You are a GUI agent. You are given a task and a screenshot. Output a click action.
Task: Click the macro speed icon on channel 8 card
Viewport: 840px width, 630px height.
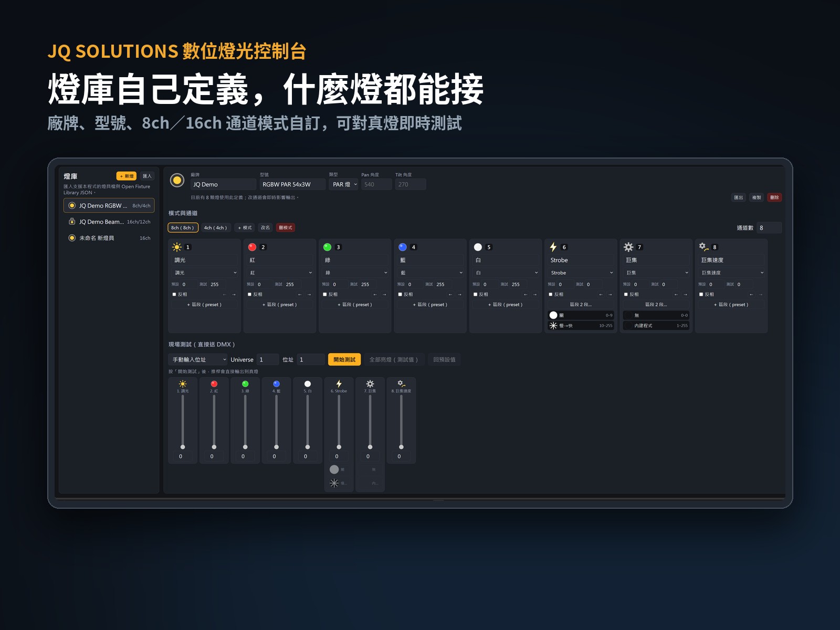tap(703, 246)
